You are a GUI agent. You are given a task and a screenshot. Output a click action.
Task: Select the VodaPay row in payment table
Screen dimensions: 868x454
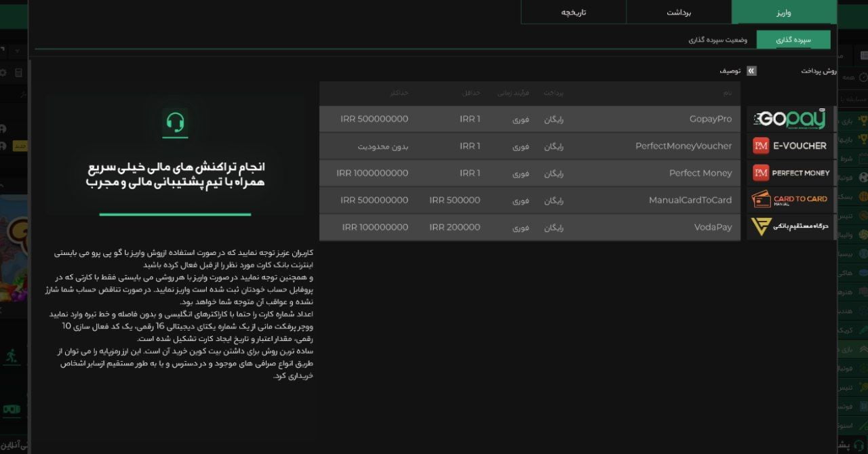coord(529,227)
